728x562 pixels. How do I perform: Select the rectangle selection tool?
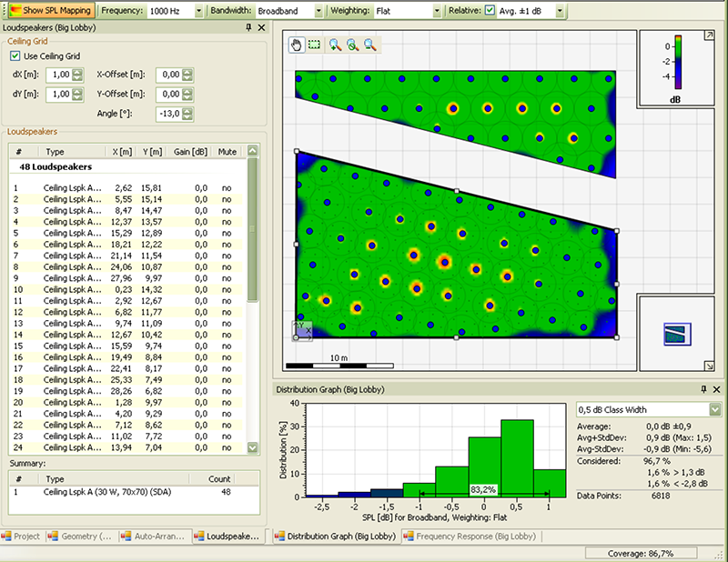pos(314,45)
